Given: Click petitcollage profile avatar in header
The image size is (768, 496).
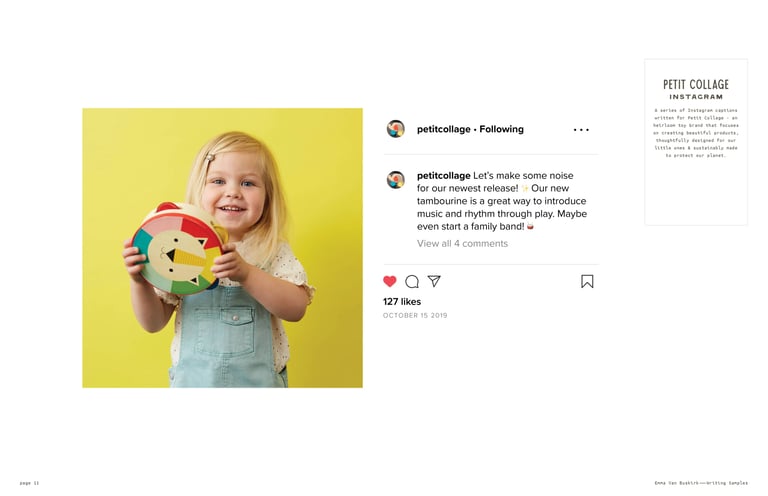Looking at the screenshot, I should click(396, 129).
